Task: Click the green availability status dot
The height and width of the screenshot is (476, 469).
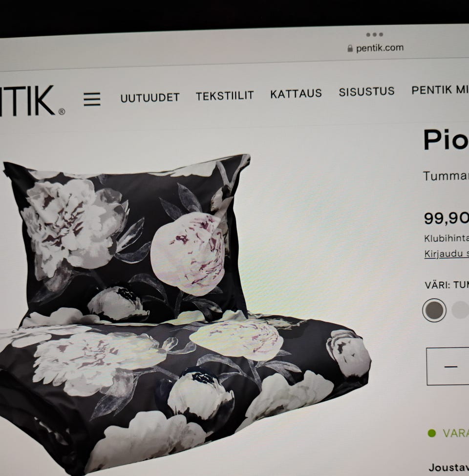Action: click(431, 433)
